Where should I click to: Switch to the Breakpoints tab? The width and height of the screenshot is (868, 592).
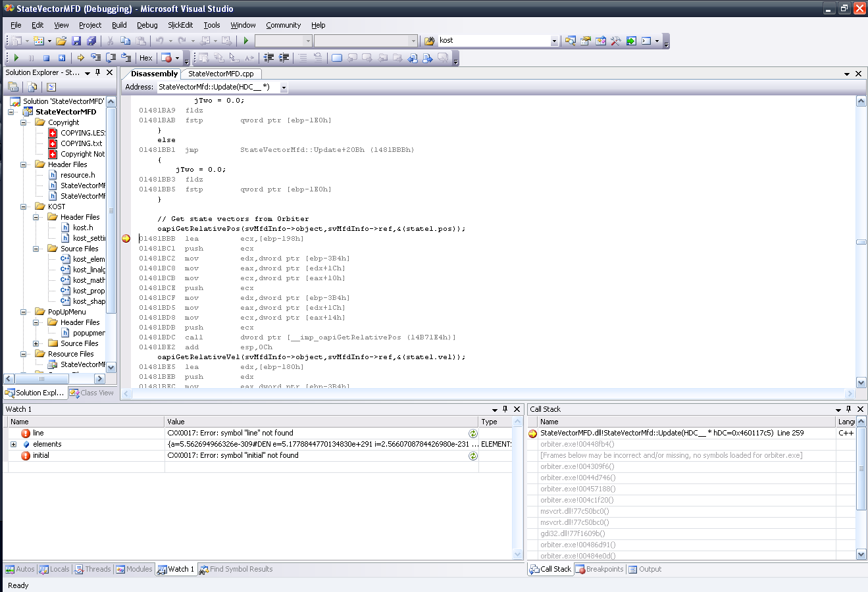tap(599, 569)
